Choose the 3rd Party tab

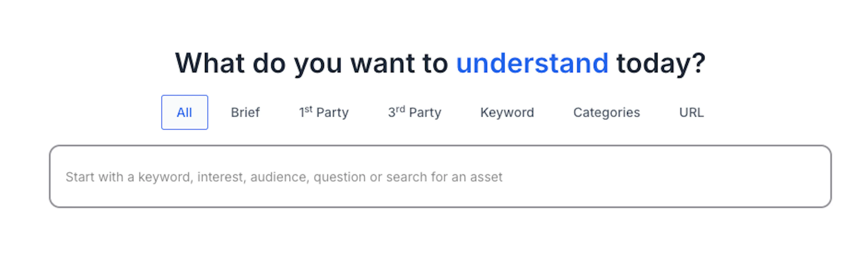click(415, 112)
